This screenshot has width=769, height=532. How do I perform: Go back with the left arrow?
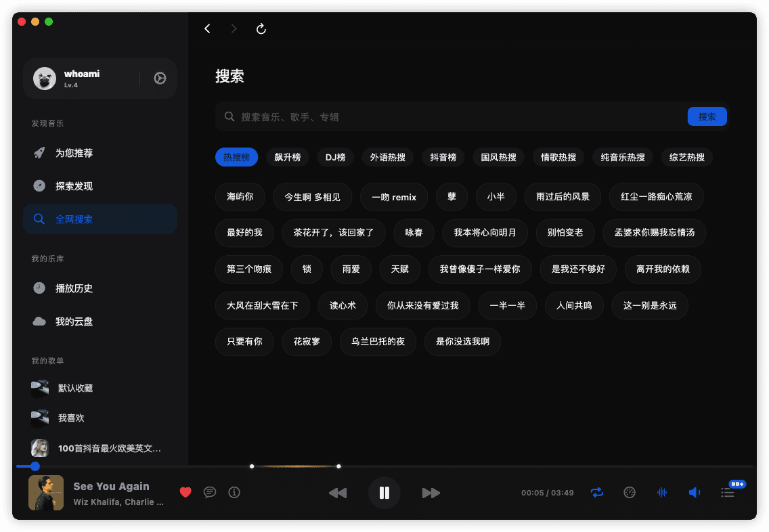[x=207, y=28]
